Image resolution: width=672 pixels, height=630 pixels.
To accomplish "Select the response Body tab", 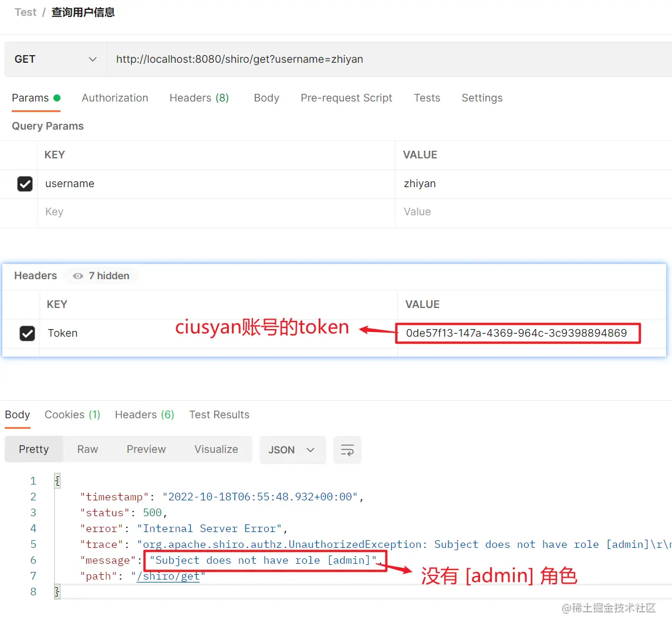I will 18,415.
